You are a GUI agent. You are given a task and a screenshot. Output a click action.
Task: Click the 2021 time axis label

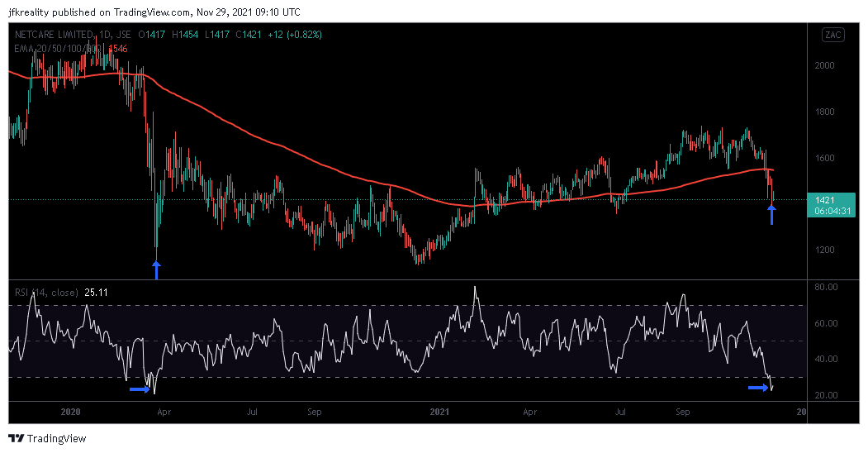tap(439, 412)
